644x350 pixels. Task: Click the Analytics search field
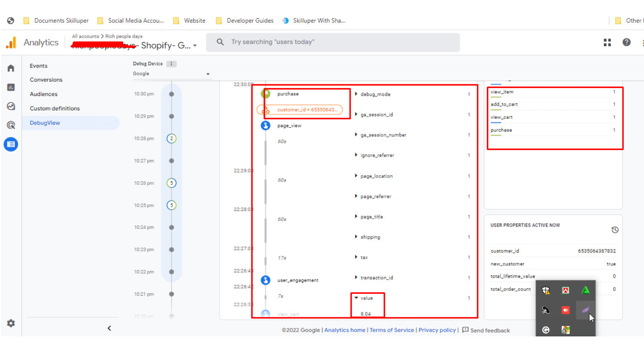point(333,42)
